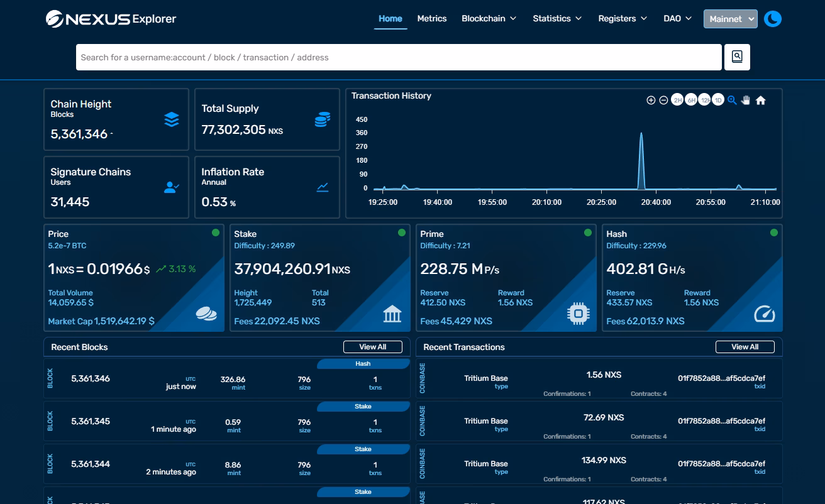Click the chart zoom-in plus icon

(651, 101)
